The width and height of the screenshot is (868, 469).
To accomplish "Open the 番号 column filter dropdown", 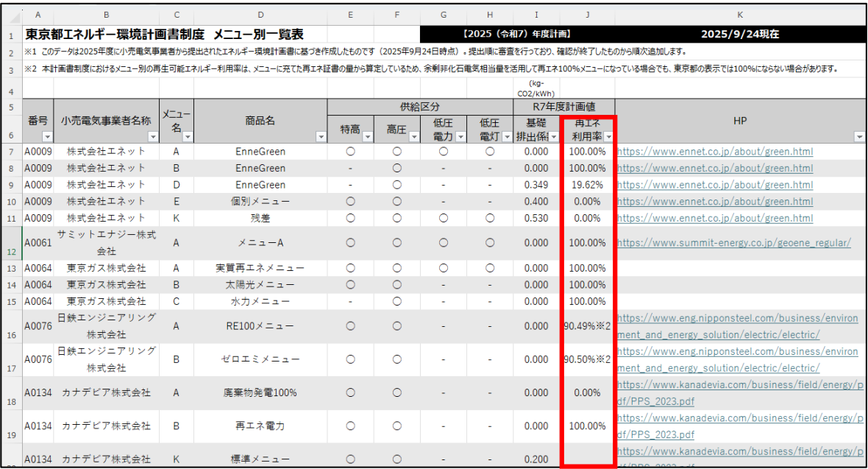I will (x=47, y=137).
